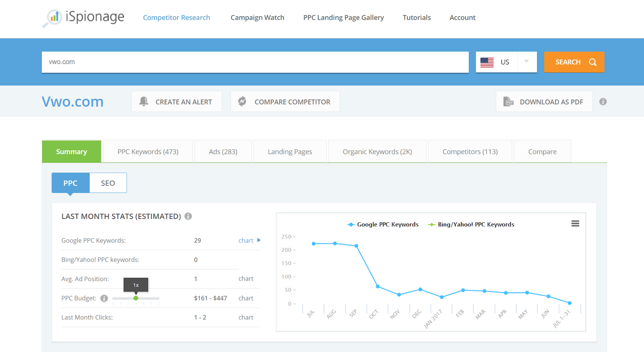
Task: Open chart link for Last Month Clicks
Action: (x=246, y=317)
